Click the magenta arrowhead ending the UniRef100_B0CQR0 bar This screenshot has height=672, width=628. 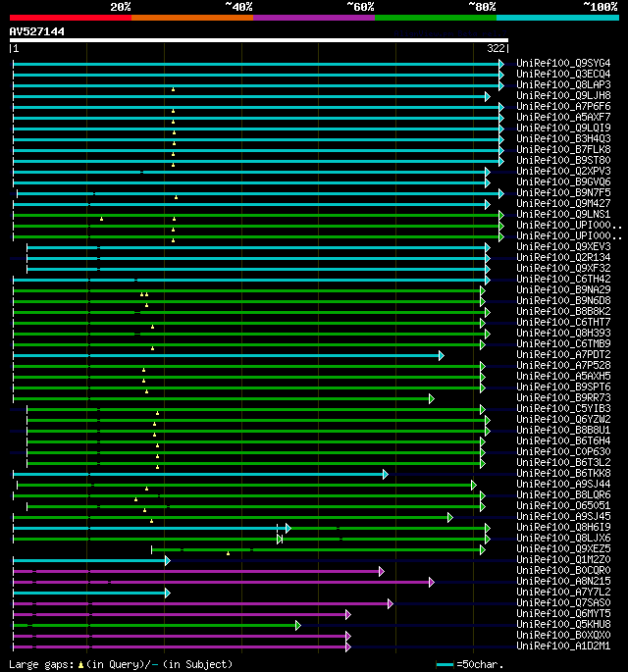click(381, 571)
